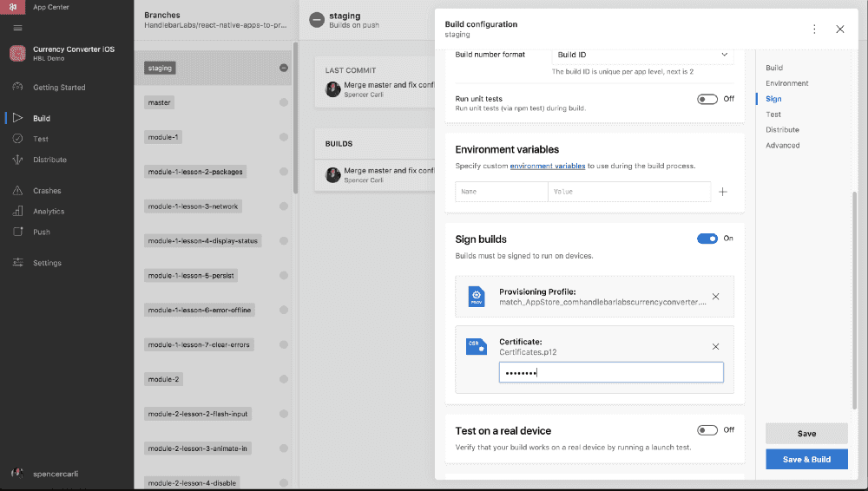Toggle the Sign builds switch
Screen dimensions: 868x491
(707, 239)
